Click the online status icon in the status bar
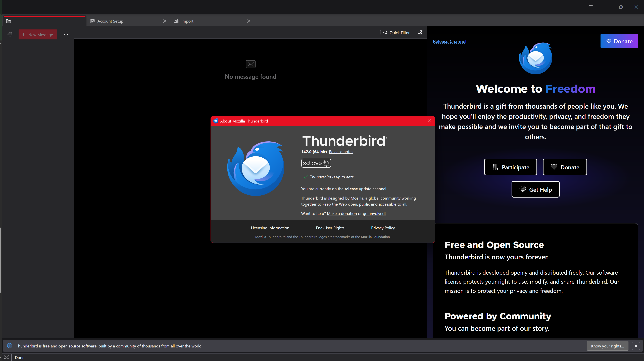644x361 pixels. (x=7, y=357)
